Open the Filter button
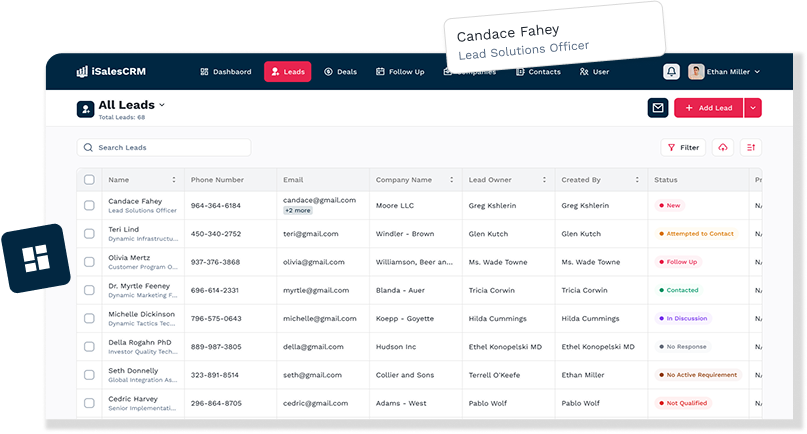Screen dimensions: 807x434 pos(683,147)
